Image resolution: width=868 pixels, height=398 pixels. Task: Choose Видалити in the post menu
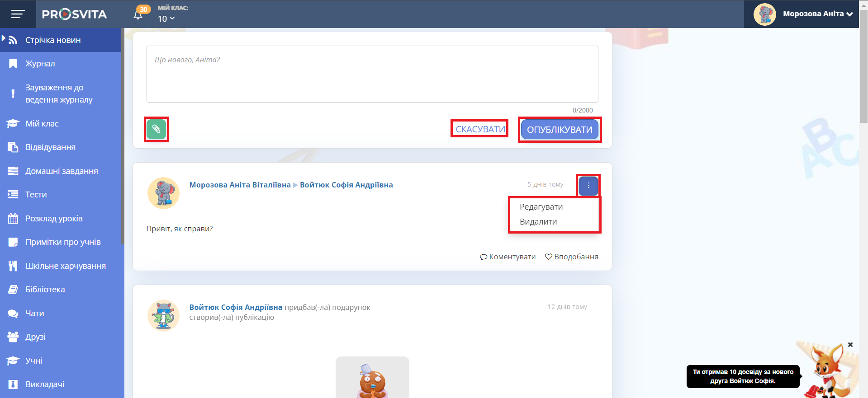538,222
